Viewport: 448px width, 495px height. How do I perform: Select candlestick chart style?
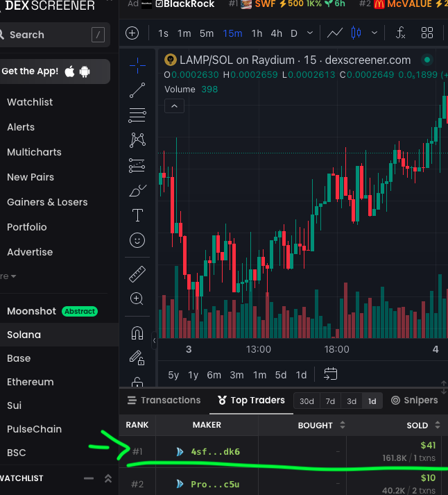(356, 33)
